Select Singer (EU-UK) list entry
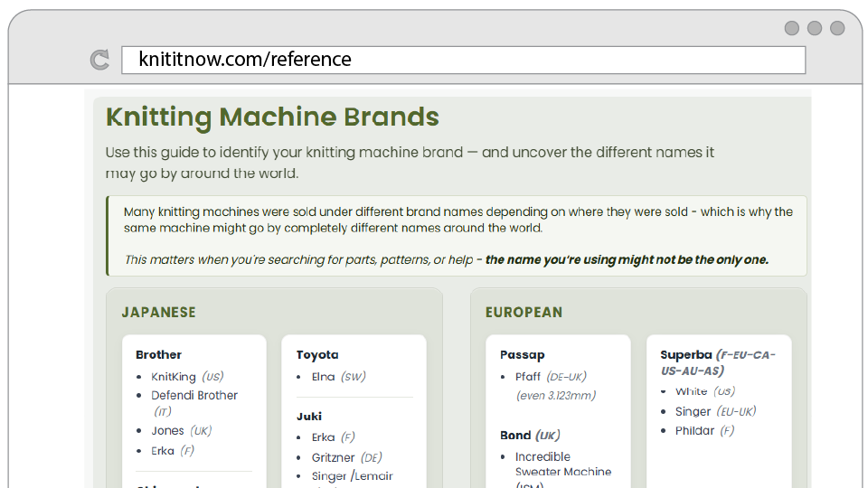Screen dimensions: 868x488 (715, 412)
